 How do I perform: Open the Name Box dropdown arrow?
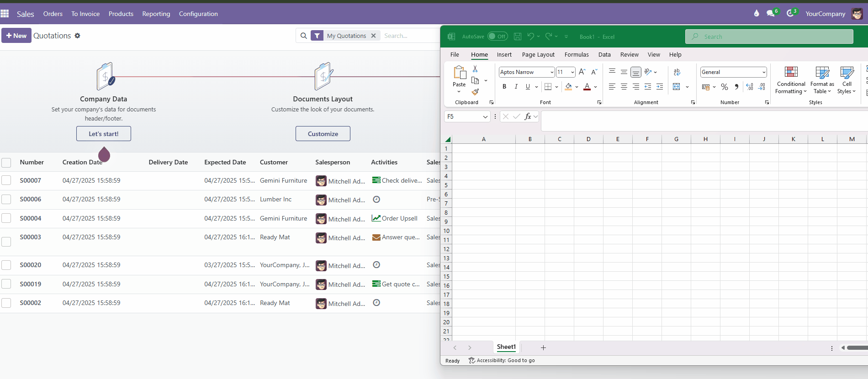pos(485,117)
